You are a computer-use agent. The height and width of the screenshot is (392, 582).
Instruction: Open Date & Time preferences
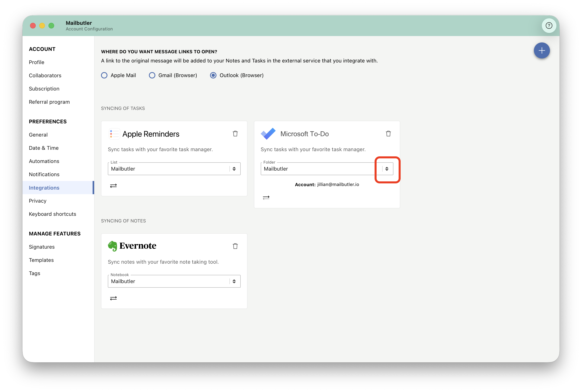43,148
